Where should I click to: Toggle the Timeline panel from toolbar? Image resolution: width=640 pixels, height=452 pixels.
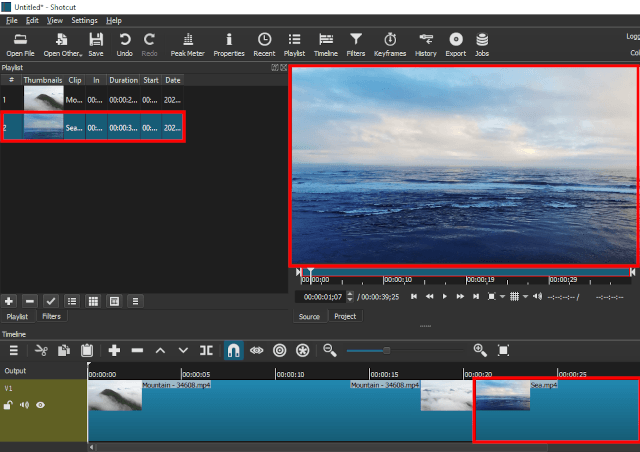tap(326, 45)
